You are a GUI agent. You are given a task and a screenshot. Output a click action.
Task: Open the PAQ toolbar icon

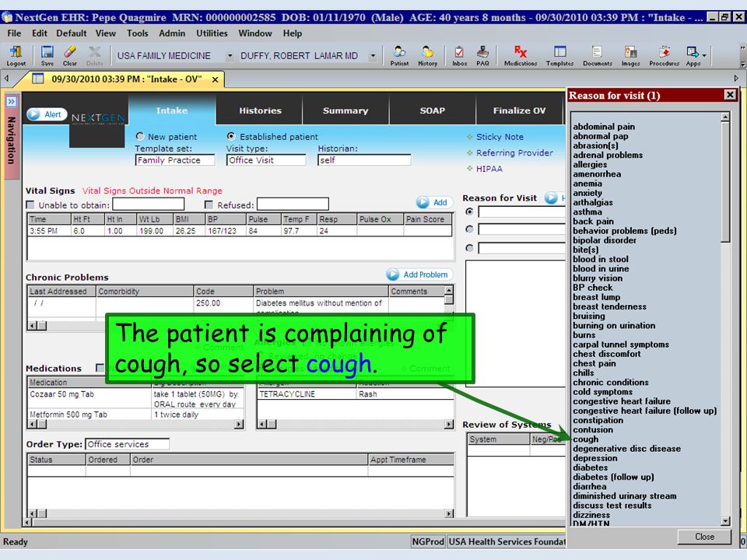click(482, 55)
